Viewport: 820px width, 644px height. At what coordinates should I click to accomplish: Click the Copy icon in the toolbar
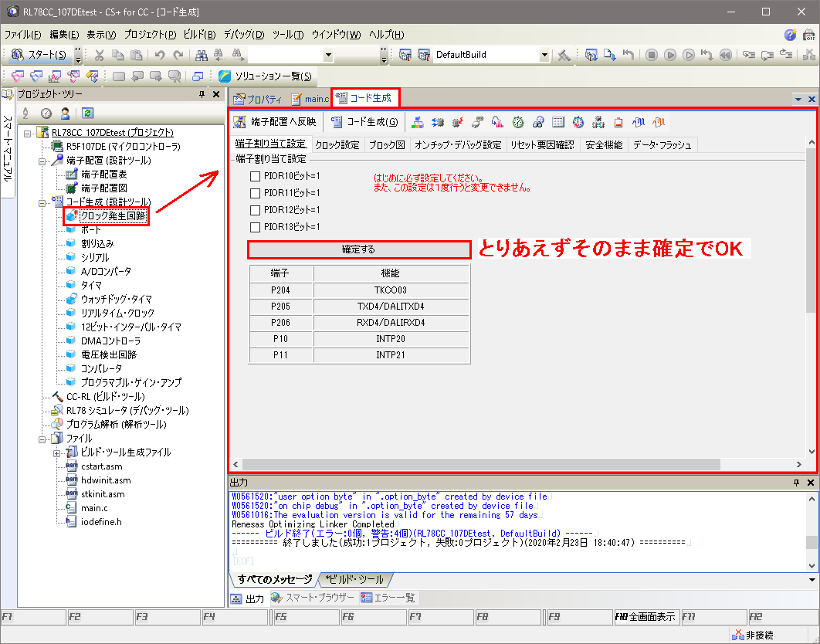(117, 54)
